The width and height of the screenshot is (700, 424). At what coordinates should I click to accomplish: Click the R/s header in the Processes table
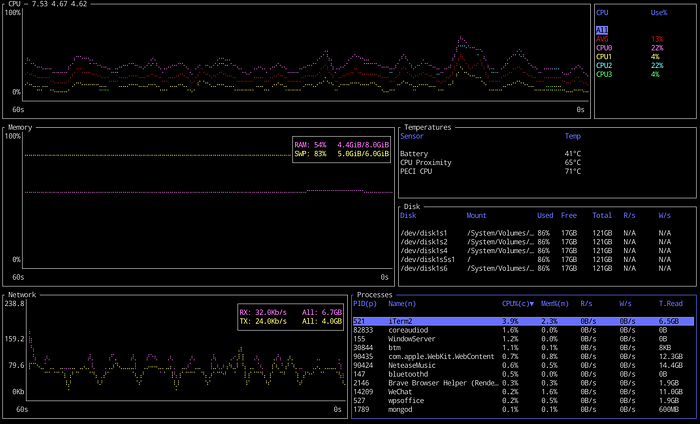586,304
